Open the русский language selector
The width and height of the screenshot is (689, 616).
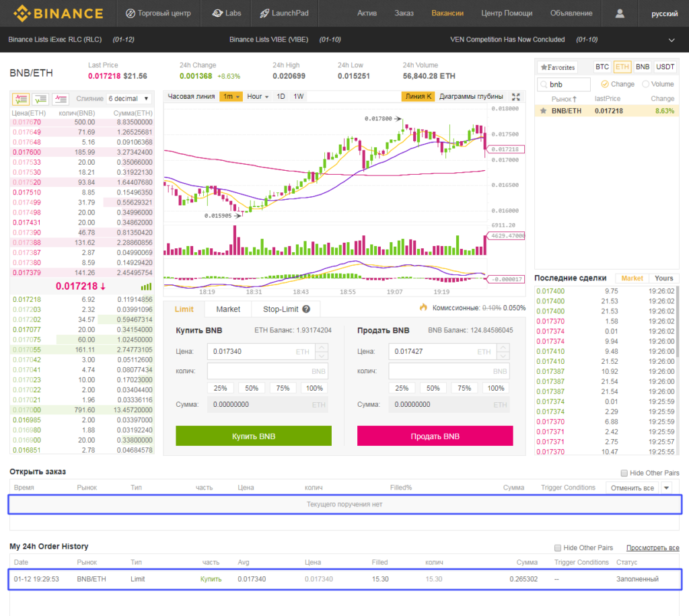(x=664, y=13)
